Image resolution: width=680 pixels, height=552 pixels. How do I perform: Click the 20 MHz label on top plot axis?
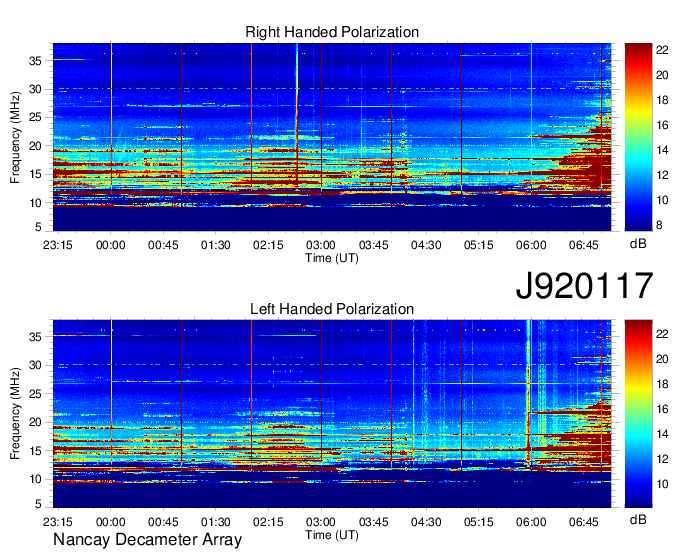pyautogui.click(x=35, y=146)
